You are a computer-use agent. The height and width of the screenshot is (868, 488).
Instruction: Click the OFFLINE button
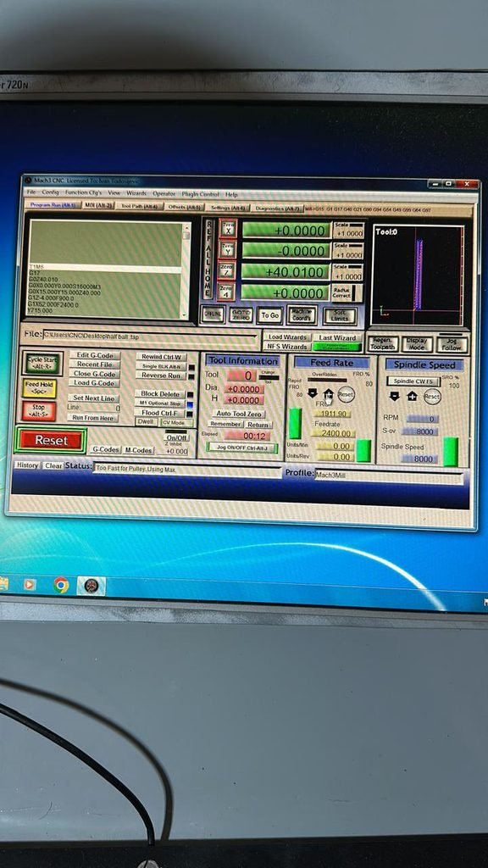coord(213,314)
